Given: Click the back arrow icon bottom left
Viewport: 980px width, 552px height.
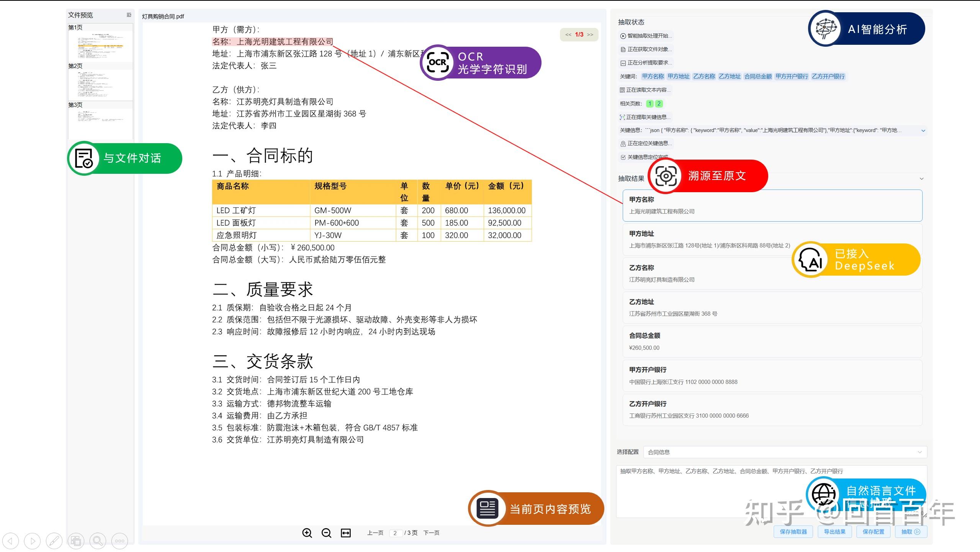Looking at the screenshot, I should pos(11,541).
